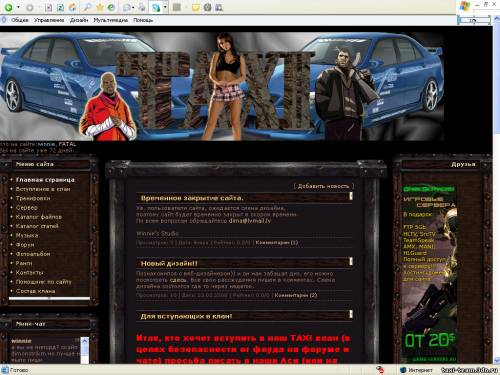Click the mini-chat scrollbar up arrow

click(x=85, y=341)
